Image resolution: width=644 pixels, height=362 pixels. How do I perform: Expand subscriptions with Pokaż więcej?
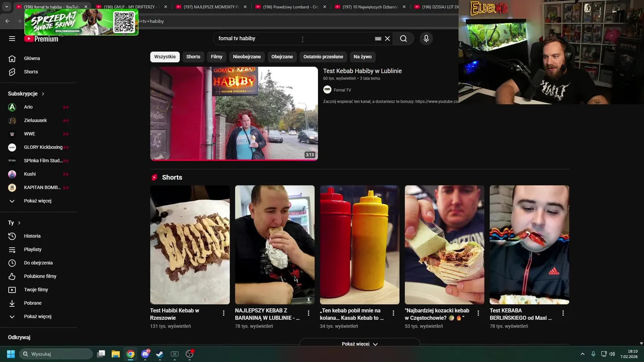point(38,201)
